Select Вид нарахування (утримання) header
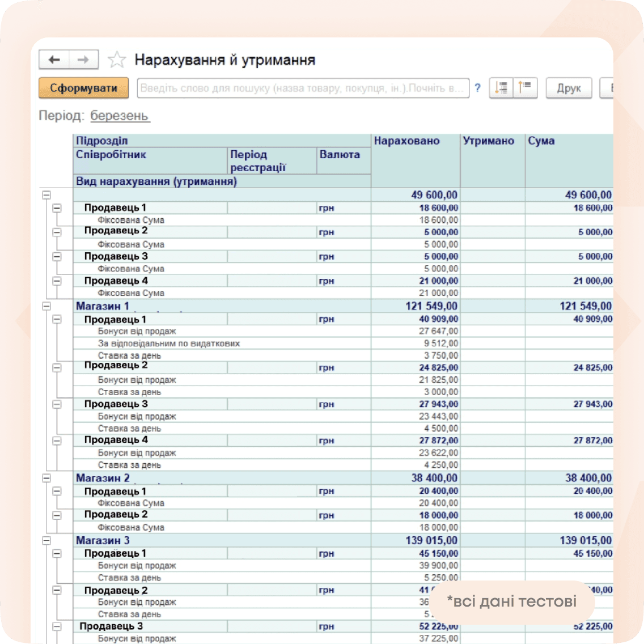644x644 pixels. pyautogui.click(x=222, y=181)
